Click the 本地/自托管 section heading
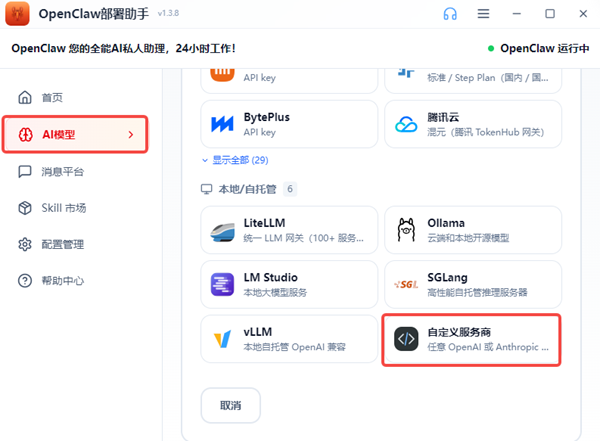Screen dimensions: 600x441 247,189
